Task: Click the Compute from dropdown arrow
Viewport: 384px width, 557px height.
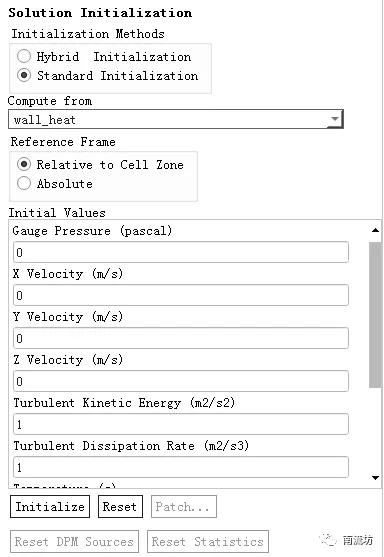Action: coord(334,119)
